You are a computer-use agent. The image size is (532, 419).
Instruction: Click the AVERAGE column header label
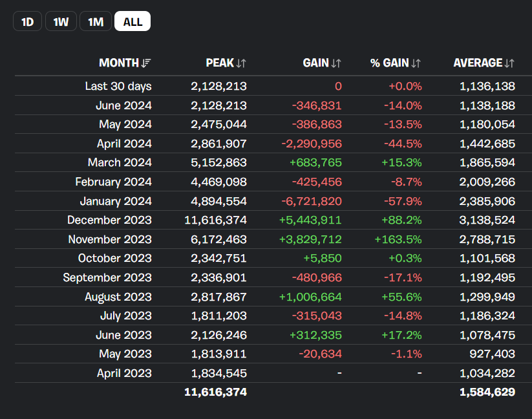(x=478, y=63)
